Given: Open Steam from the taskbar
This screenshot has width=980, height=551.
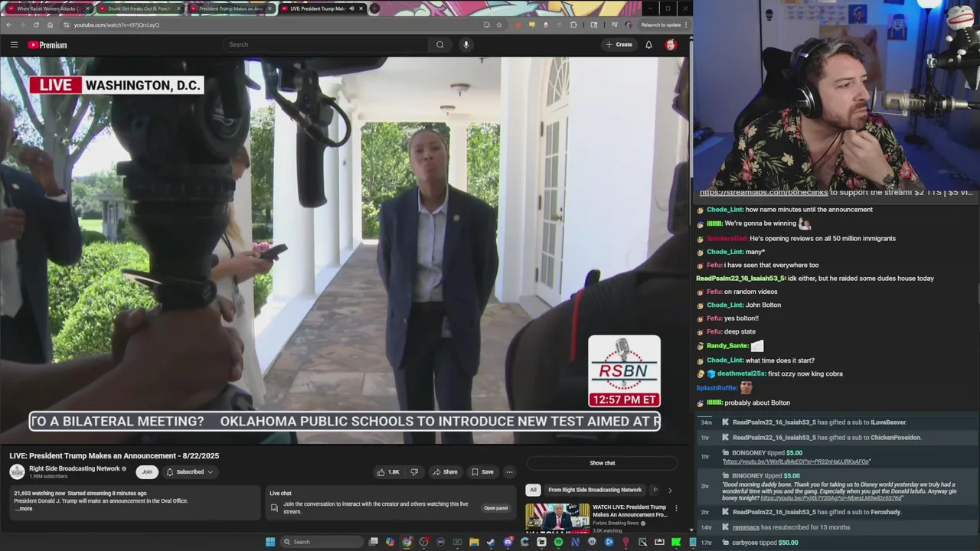Looking at the screenshot, I should click(491, 542).
